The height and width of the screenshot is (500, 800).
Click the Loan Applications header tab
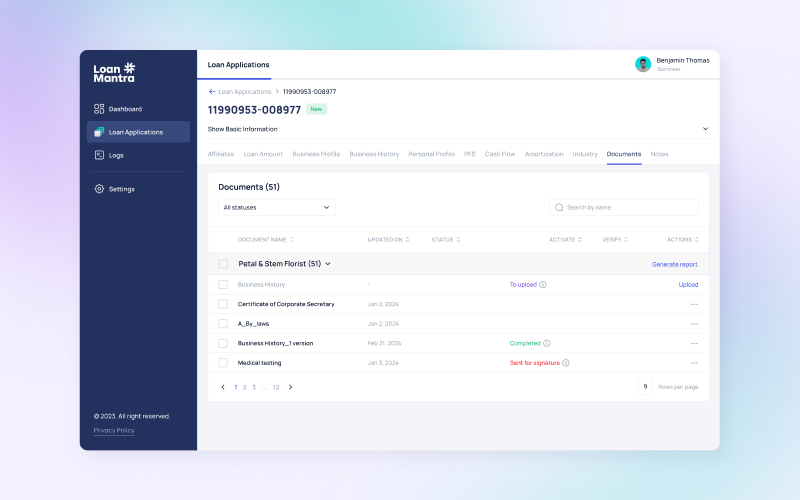[x=238, y=65]
